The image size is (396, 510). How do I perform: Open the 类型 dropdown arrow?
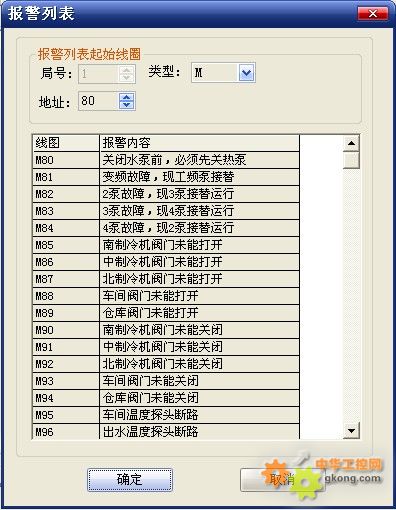(x=246, y=73)
